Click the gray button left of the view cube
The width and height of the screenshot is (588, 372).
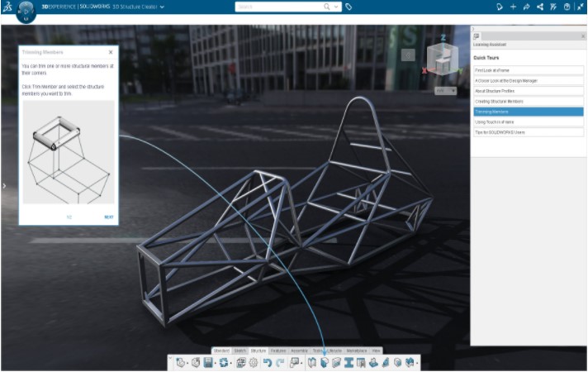pos(408,55)
